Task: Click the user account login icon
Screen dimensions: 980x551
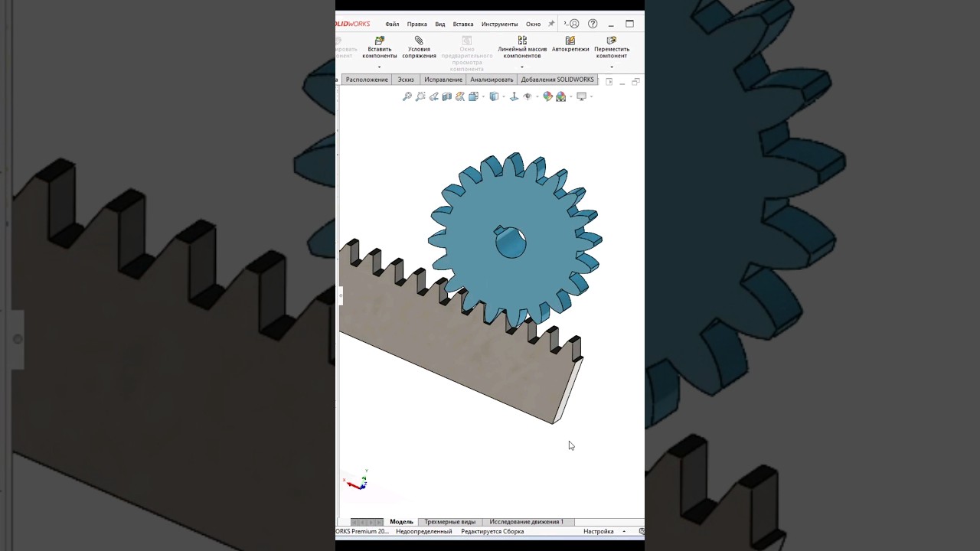Action: [x=574, y=24]
